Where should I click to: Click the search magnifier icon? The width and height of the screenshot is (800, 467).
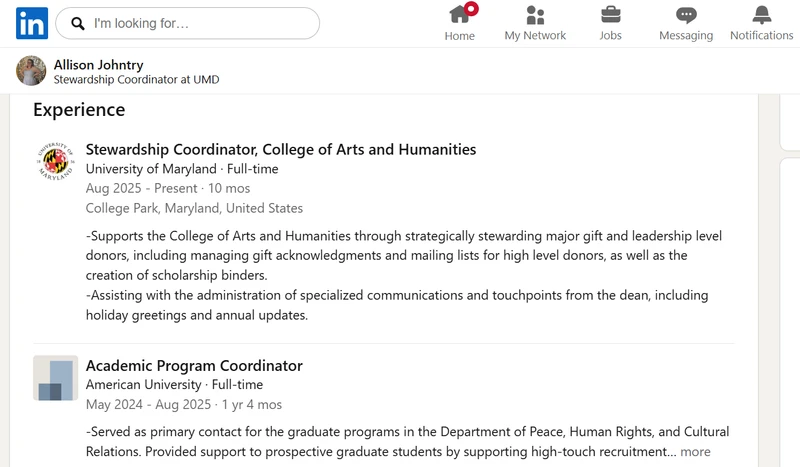click(78, 23)
